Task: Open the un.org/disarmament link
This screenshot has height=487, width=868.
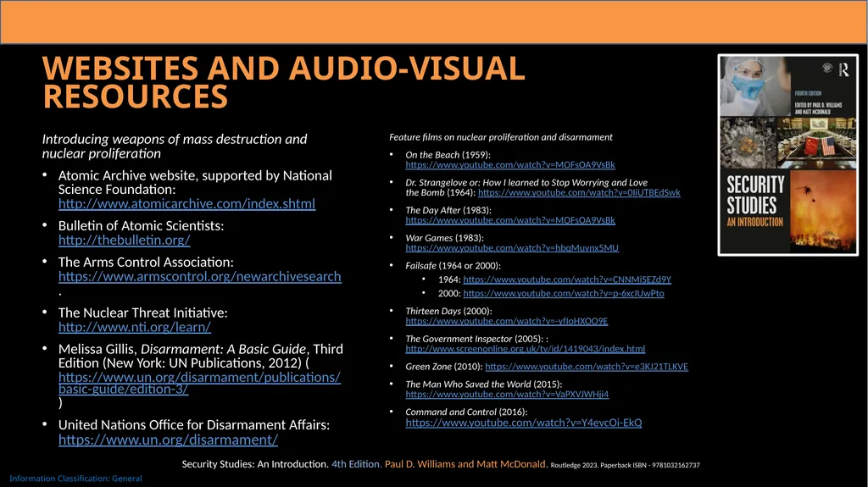Action: [169, 440]
